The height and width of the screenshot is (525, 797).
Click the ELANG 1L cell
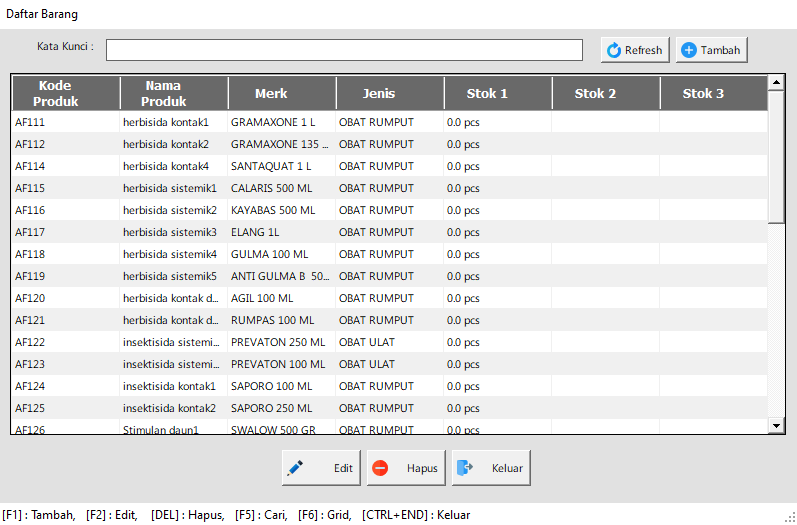282,232
